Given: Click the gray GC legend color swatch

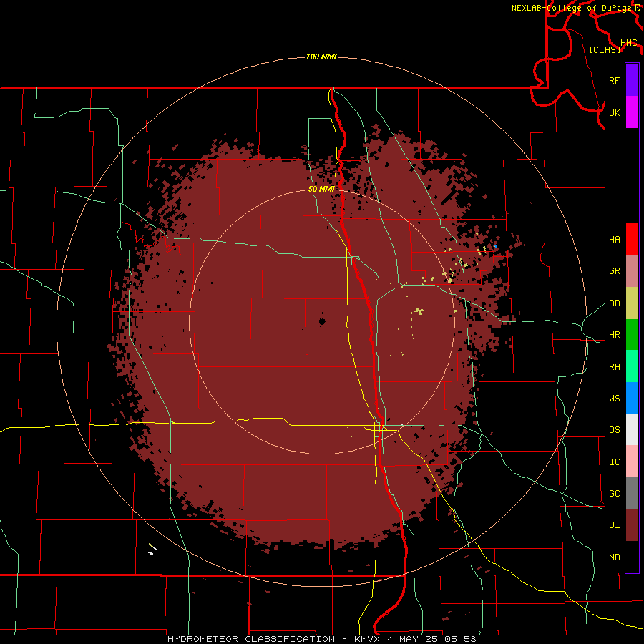Looking at the screenshot, I should tap(632, 493).
